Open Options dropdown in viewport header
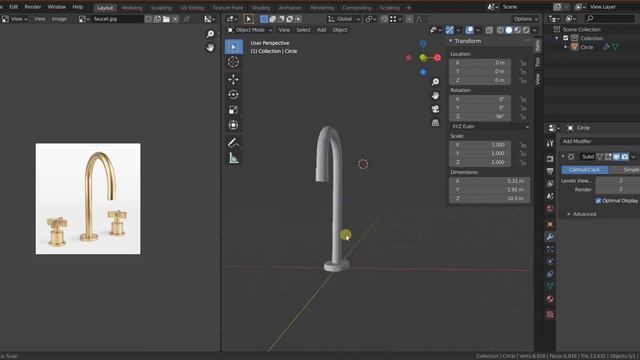The width and height of the screenshot is (640, 360). click(526, 19)
